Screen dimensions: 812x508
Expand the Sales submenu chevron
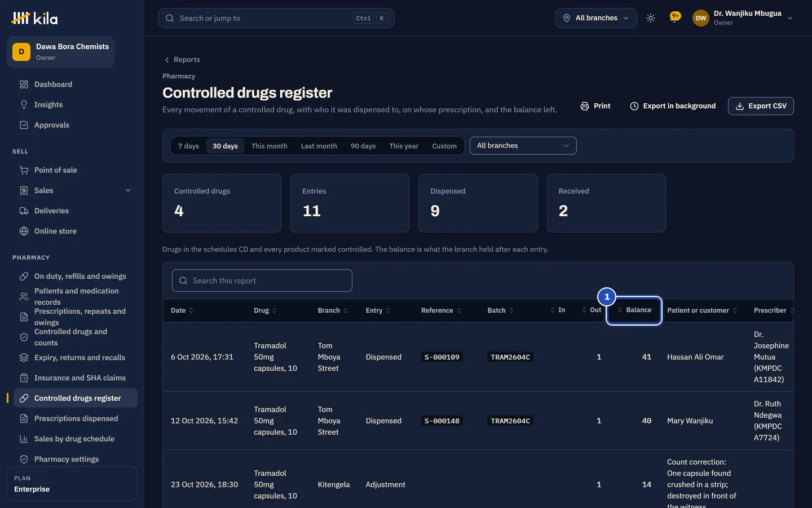(x=128, y=191)
